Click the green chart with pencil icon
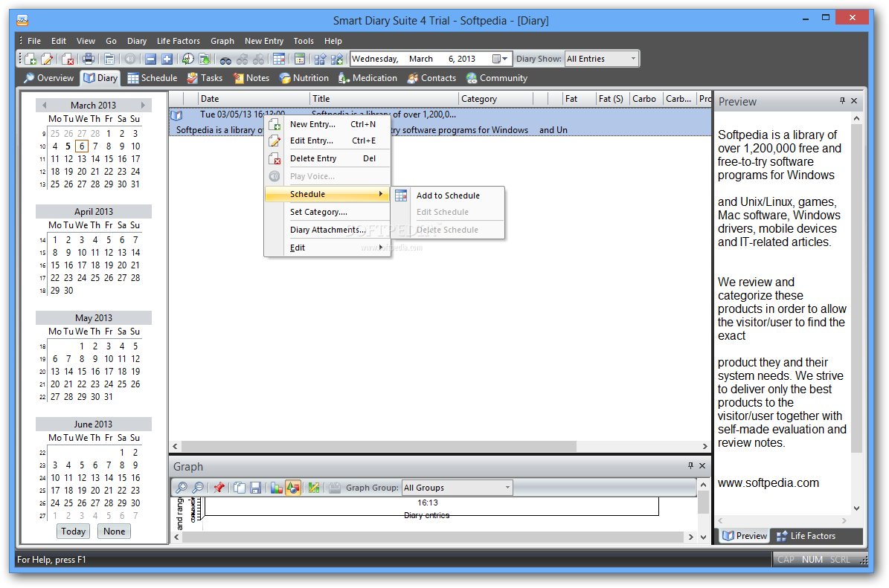Viewport: 889px width, 588px height. (314, 488)
